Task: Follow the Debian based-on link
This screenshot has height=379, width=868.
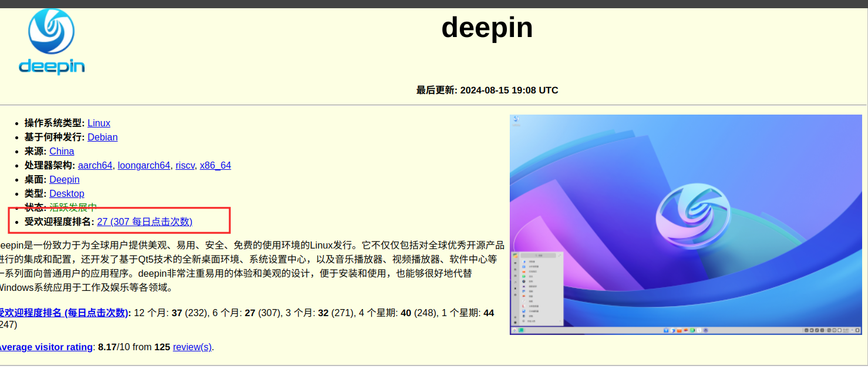Action: tap(102, 137)
